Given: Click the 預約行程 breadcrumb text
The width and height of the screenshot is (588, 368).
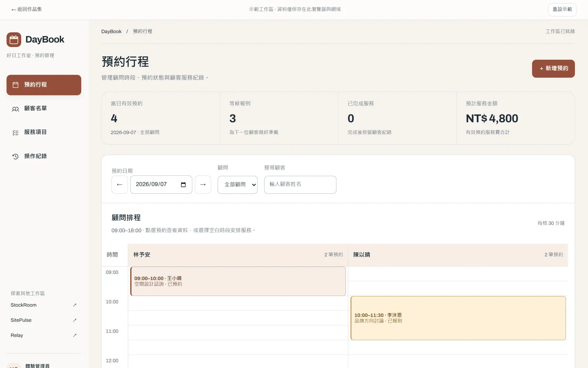Looking at the screenshot, I should pos(143,31).
